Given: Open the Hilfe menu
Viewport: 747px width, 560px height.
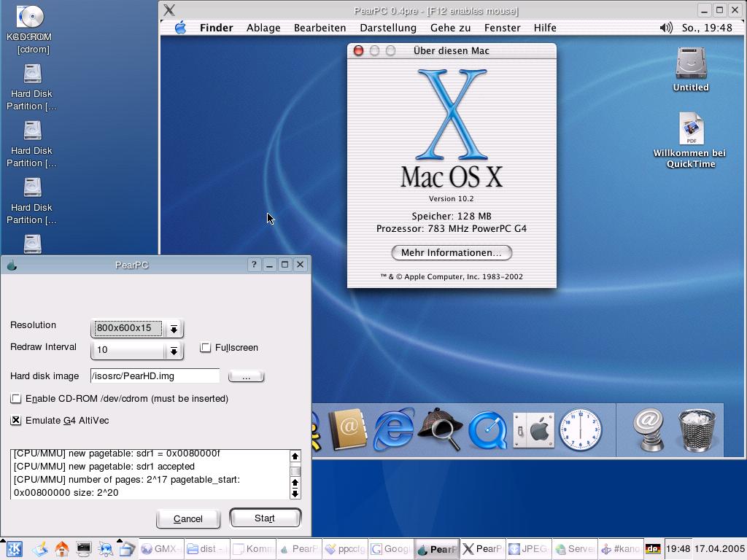Looking at the screenshot, I should [x=544, y=28].
